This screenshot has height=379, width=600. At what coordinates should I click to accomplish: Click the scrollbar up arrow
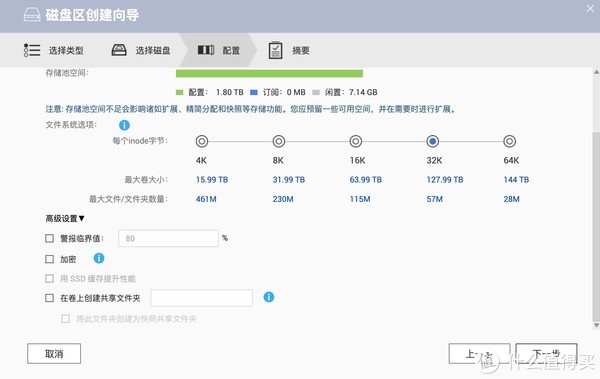point(596,72)
